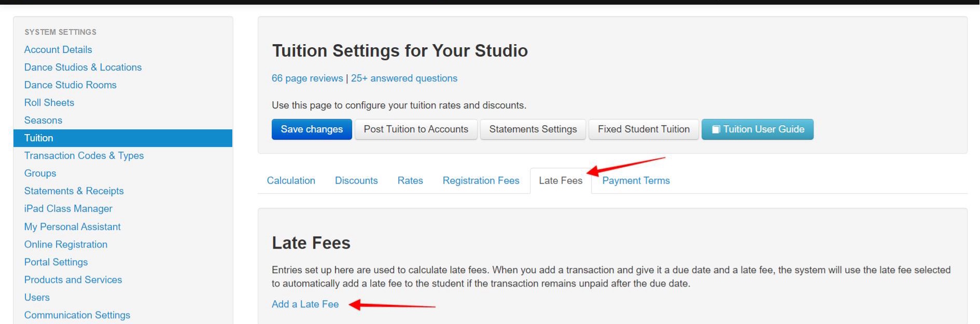Click the Save changes button
This screenshot has width=980, height=324.
[312, 129]
